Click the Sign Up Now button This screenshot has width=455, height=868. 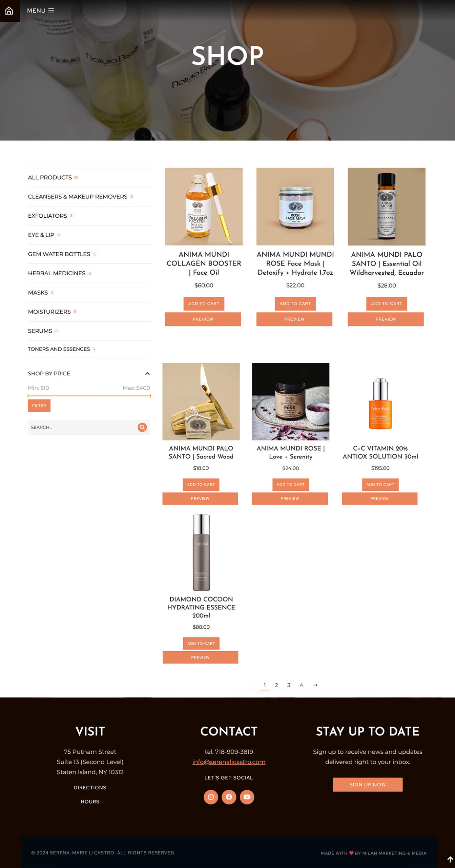coord(368,785)
